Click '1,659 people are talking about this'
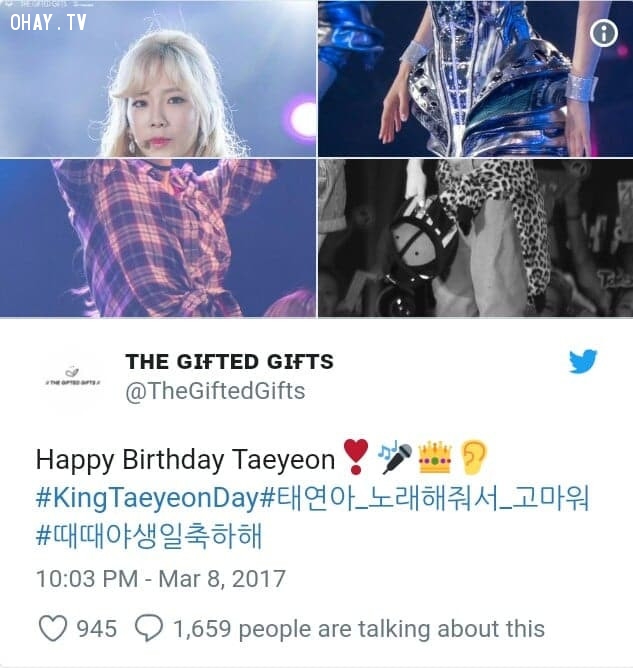Image resolution: width=633 pixels, height=668 pixels. [359, 629]
